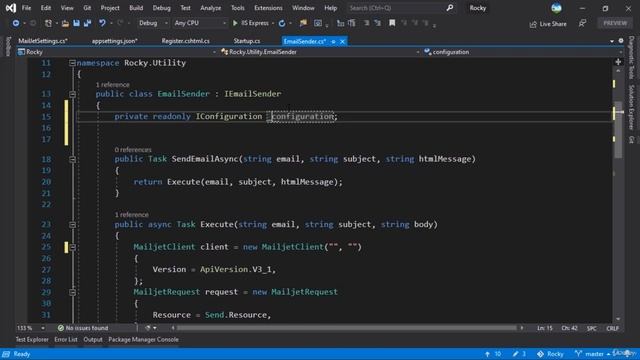
Task: Open the Test Explorer panel tab
Action: (x=32, y=340)
